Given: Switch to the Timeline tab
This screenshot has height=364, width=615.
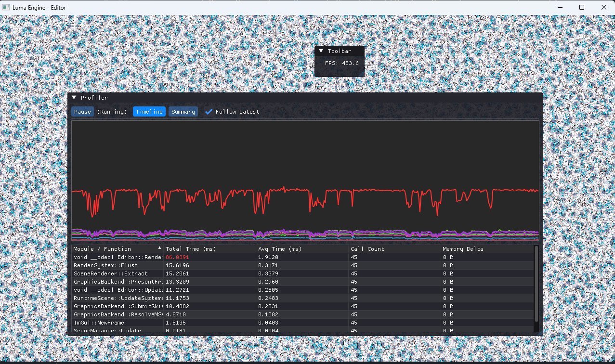Looking at the screenshot, I should coord(149,112).
